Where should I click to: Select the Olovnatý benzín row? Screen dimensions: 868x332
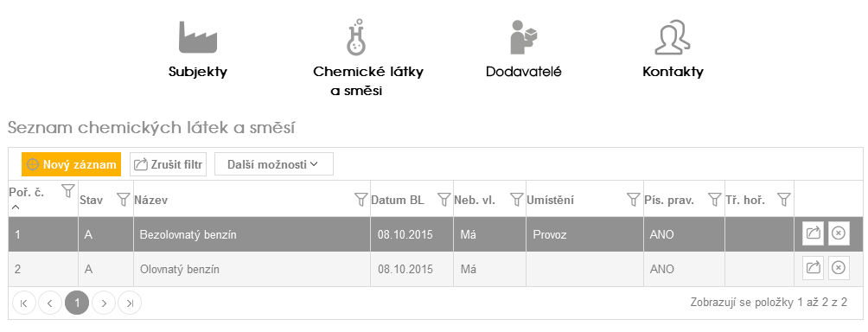[x=436, y=269]
